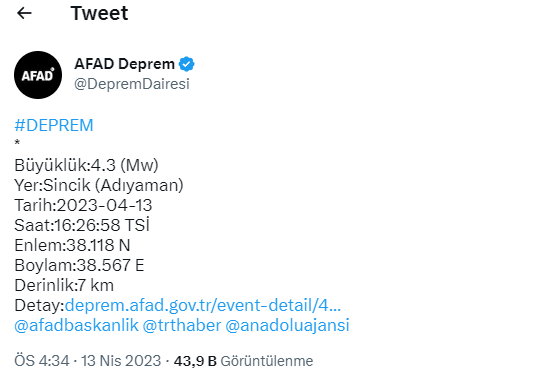Open the AFAD Deprem display name
Screen dimensions: 537x387
pos(124,64)
